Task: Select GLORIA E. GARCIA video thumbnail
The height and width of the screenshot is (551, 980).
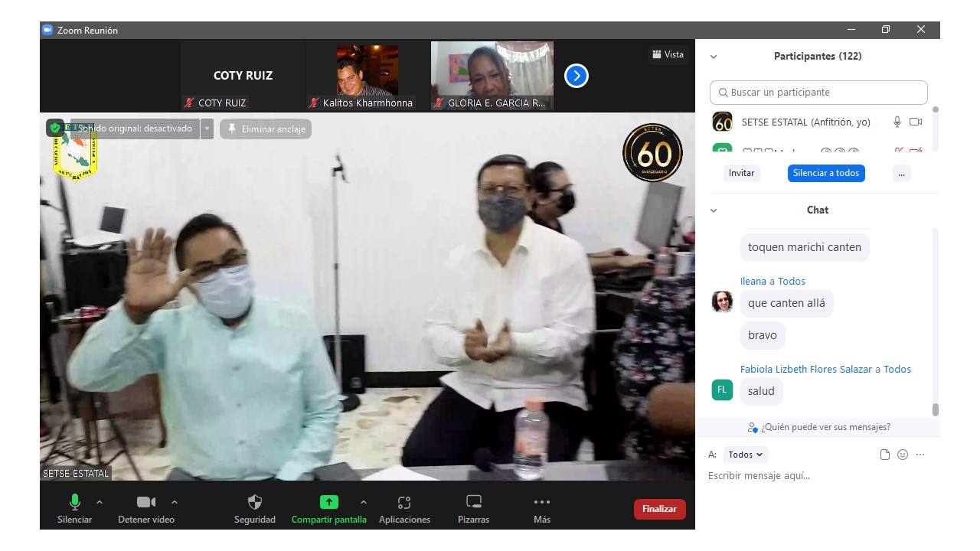Action: [x=492, y=76]
